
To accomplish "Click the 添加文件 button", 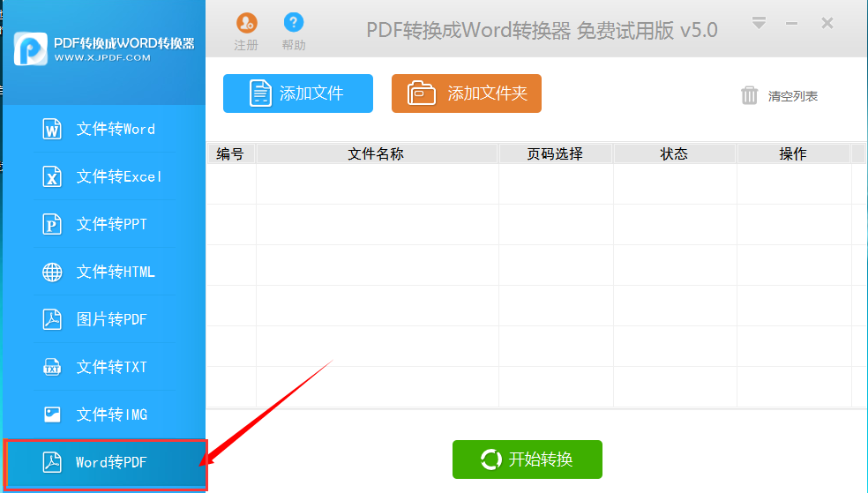I will click(x=298, y=93).
